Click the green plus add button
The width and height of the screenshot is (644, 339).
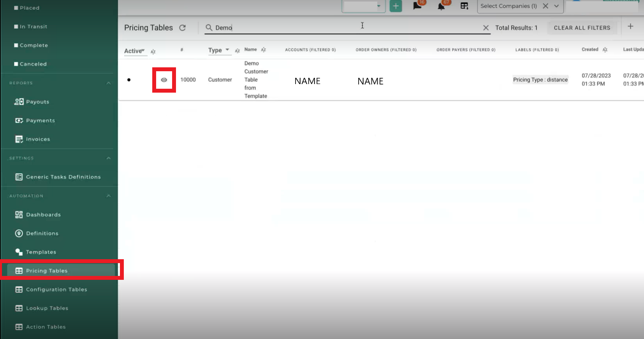tap(396, 6)
